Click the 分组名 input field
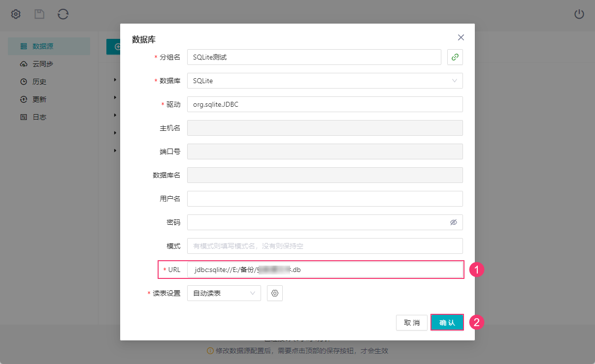The height and width of the screenshot is (364, 595). [x=314, y=57]
